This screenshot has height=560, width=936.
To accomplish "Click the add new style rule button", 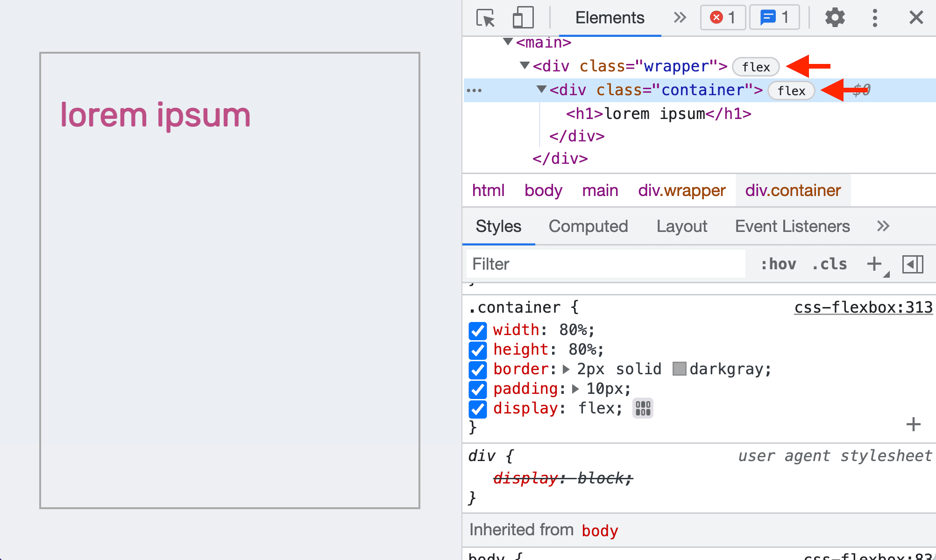I will pyautogui.click(x=876, y=263).
